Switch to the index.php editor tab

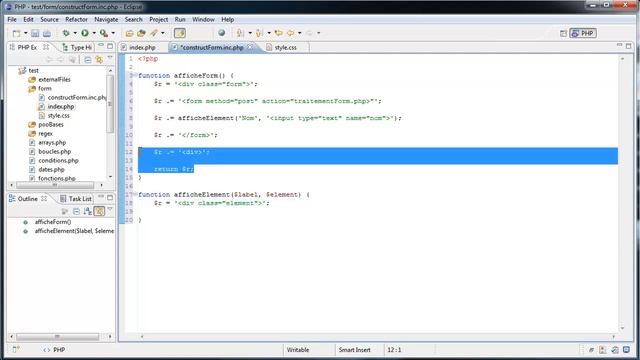142,47
